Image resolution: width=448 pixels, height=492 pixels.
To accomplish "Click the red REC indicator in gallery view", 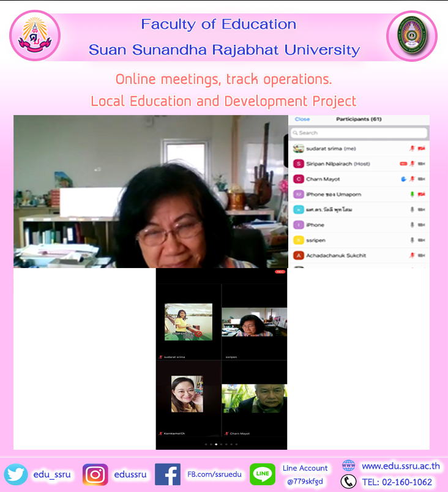I will pyautogui.click(x=280, y=272).
